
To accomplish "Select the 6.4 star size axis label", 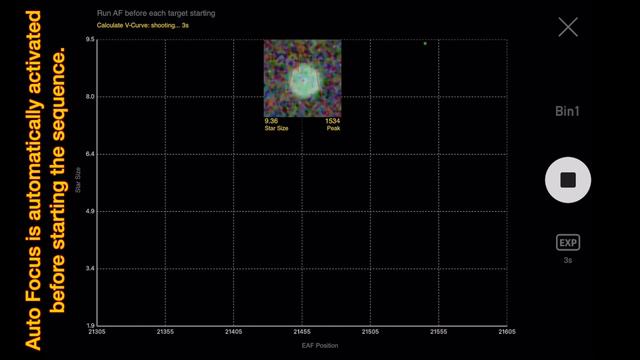I will (90, 154).
